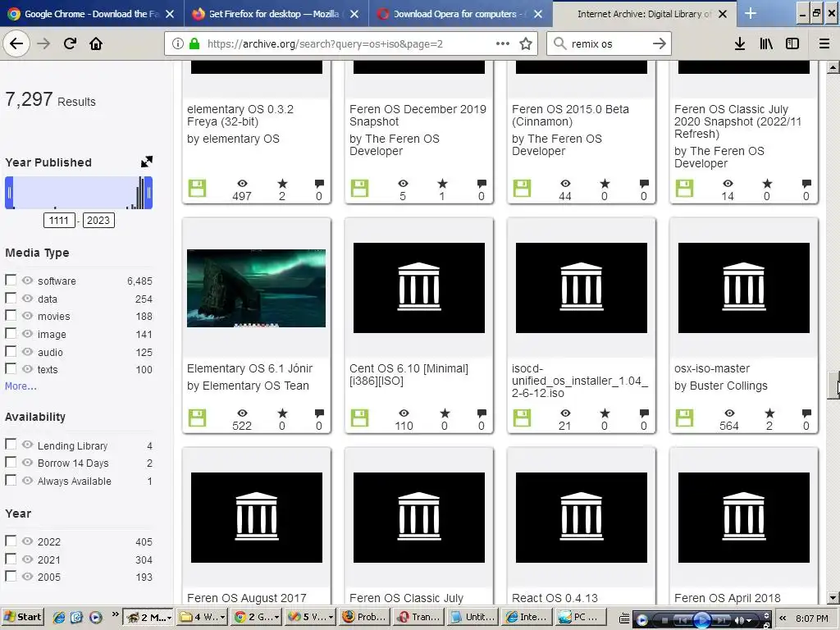Open the Library bookmarks and history
This screenshot has width=840, height=630.
(x=766, y=43)
